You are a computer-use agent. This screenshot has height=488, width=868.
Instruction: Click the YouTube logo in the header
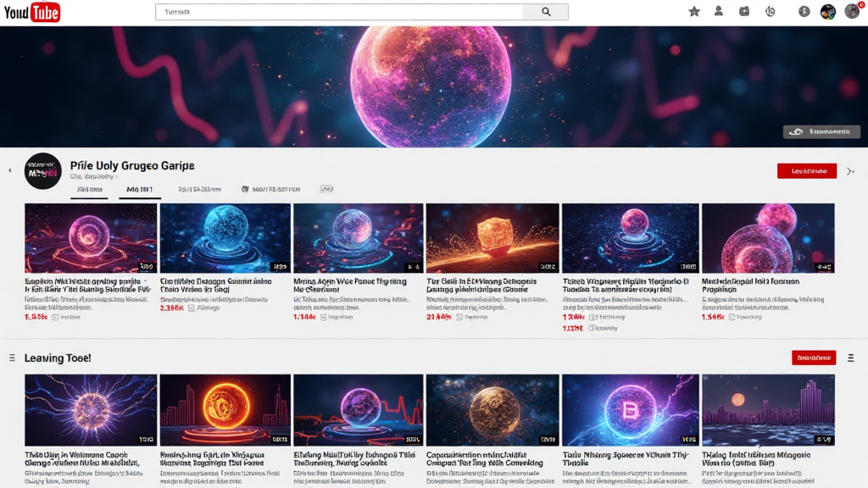tap(32, 12)
